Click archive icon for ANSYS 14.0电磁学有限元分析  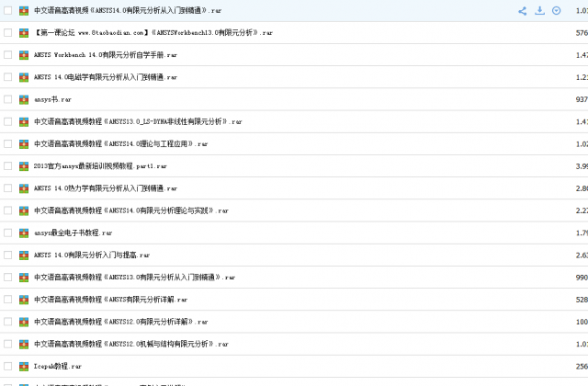click(24, 77)
